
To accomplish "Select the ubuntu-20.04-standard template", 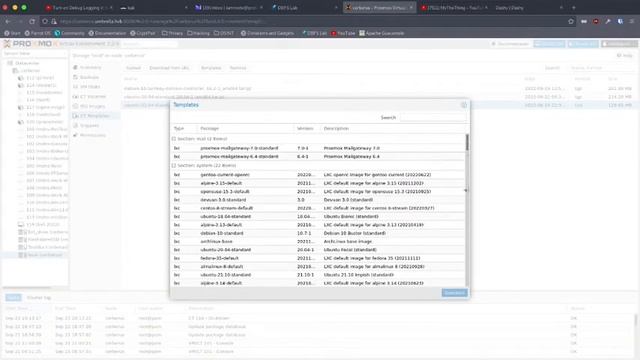I will tap(318, 250).
